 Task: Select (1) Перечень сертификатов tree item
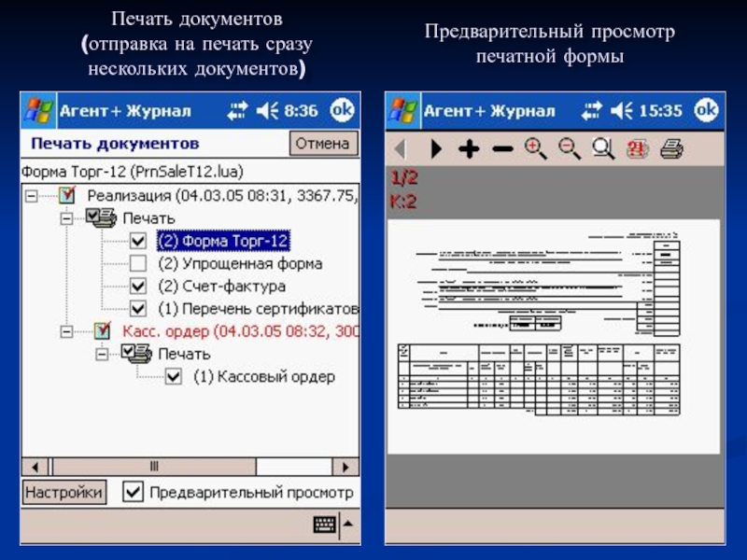[259, 309]
